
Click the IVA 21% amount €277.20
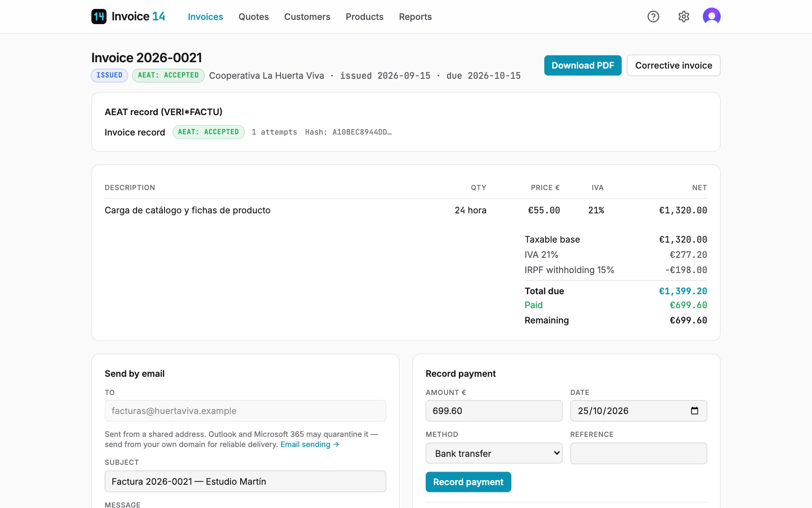click(689, 254)
